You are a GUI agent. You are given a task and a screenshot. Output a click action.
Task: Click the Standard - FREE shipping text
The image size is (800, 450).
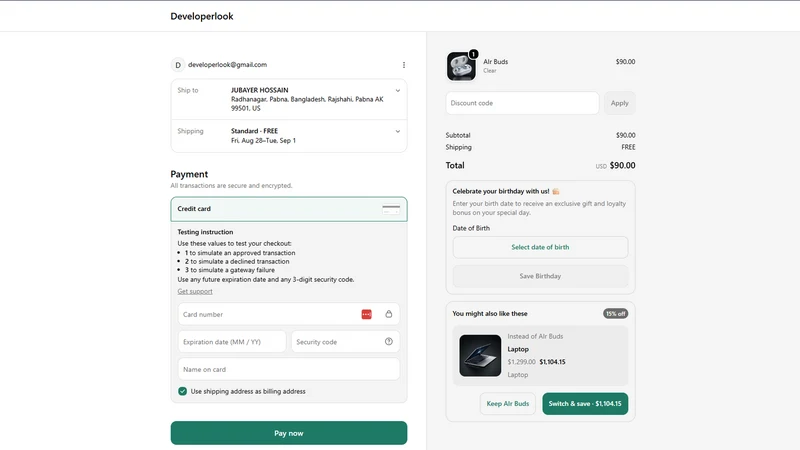click(x=254, y=131)
